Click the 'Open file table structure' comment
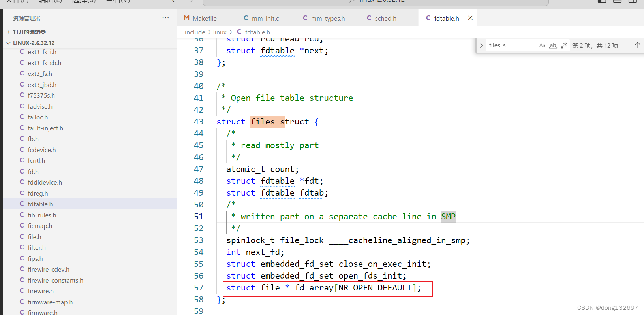Screen dimensions: 644x315 pyautogui.click(x=292, y=98)
